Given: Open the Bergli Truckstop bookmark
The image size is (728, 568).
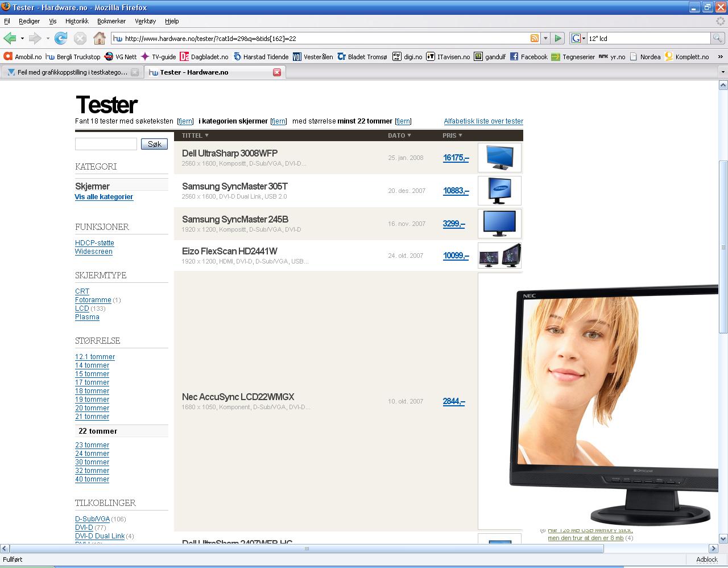Looking at the screenshot, I should pyautogui.click(x=73, y=56).
